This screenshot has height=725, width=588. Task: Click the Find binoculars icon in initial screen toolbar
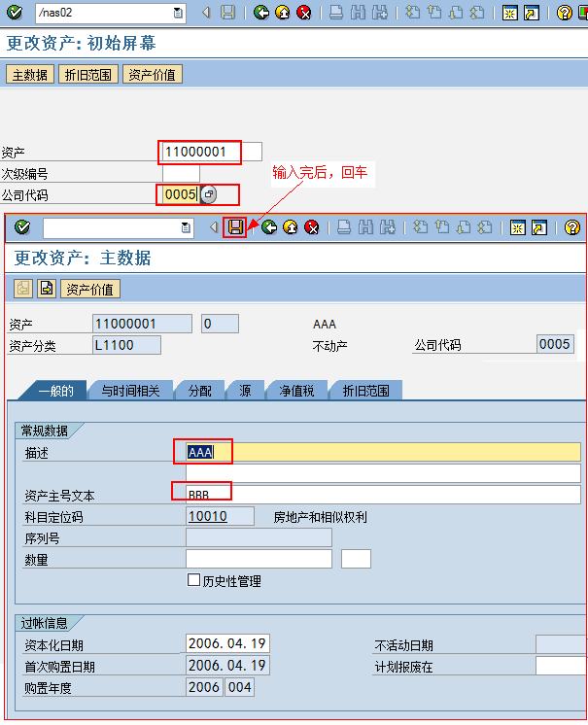coord(358,13)
